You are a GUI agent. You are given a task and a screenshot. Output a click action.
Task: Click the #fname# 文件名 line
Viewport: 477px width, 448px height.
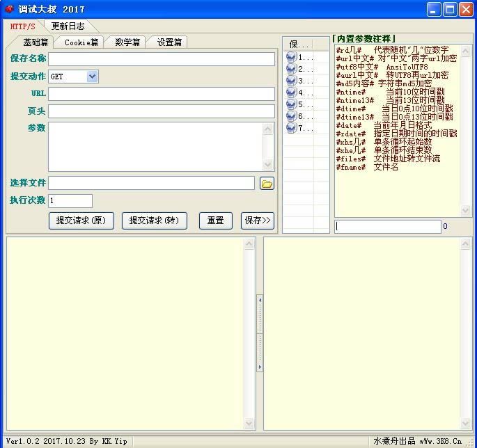coord(367,167)
